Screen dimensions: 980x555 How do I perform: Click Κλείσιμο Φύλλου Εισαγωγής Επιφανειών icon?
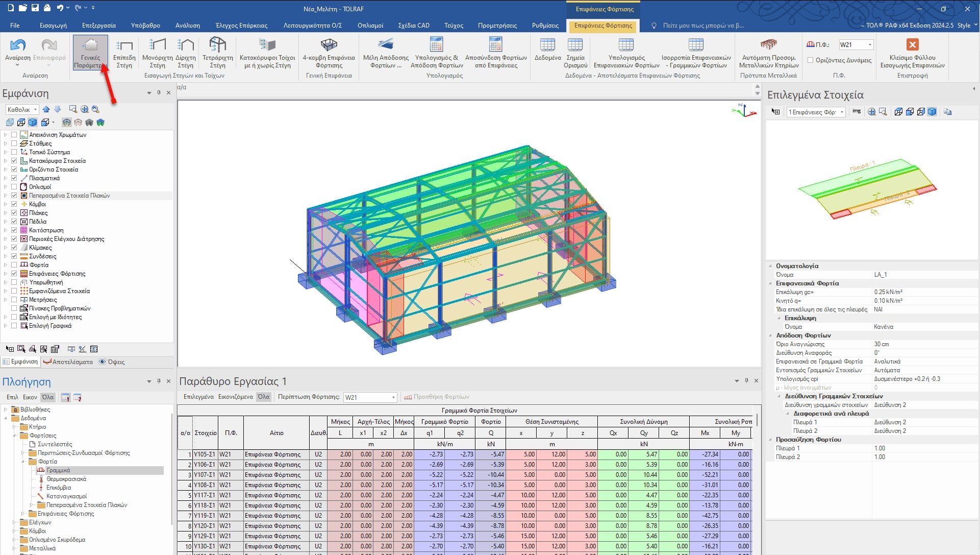pyautogui.click(x=912, y=45)
